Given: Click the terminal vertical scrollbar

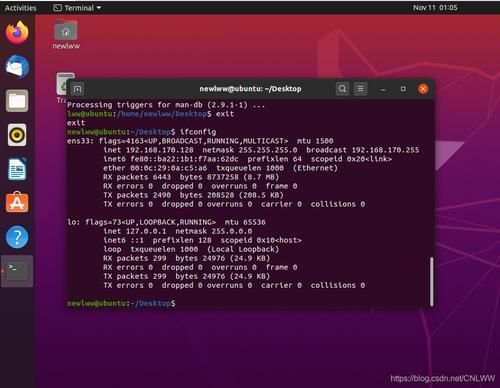Looking at the screenshot, I should click(x=432, y=281).
